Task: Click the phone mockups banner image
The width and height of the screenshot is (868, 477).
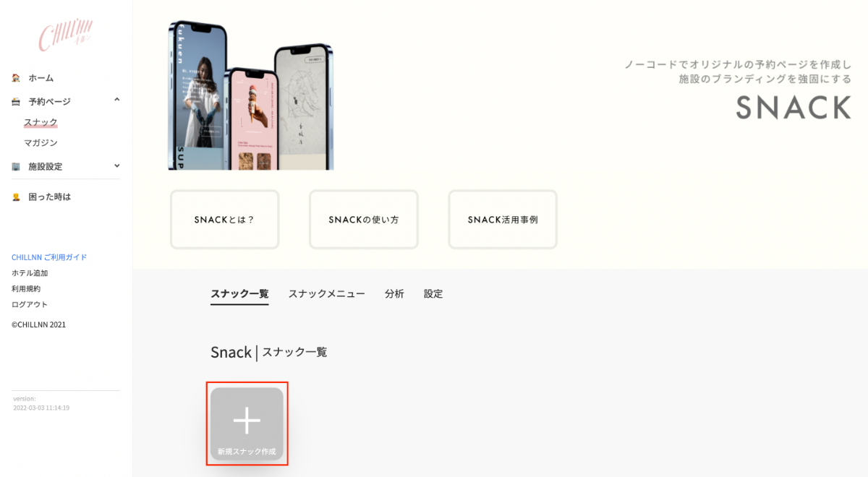Action: (251, 95)
